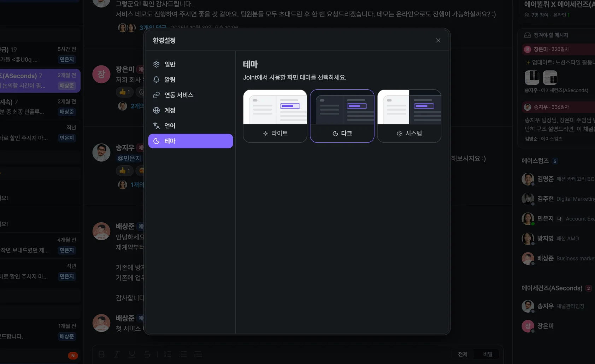Image resolution: width=595 pixels, height=364 pixels.
Task: Click the bulleted list icon in editor
Action: click(183, 354)
